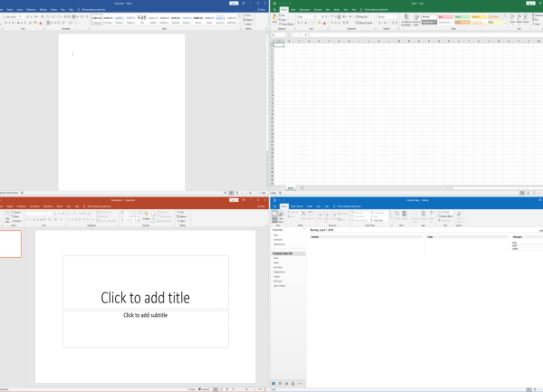Screen dimensions: 543x392
Task: Open Send / Receive tab in Outlook
Action: pyautogui.click(x=297, y=206)
